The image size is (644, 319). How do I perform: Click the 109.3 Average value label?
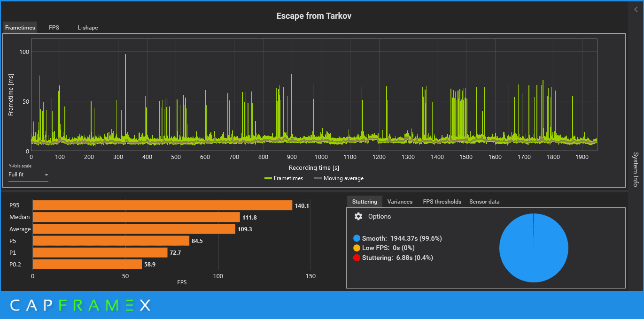[245, 229]
